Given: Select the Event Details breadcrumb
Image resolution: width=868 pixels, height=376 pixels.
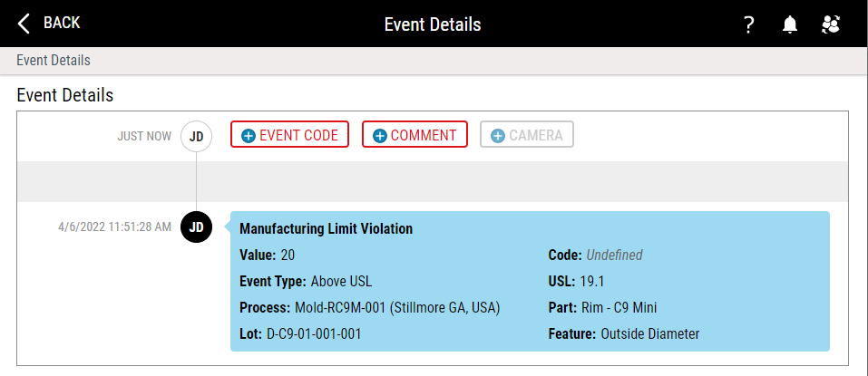Looking at the screenshot, I should click(x=54, y=61).
